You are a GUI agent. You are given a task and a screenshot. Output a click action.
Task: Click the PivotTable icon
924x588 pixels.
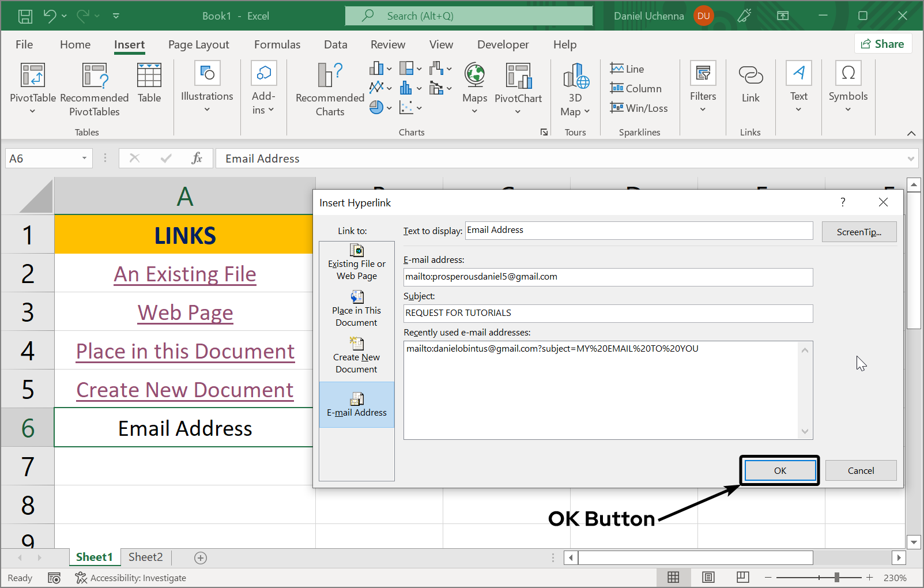point(33,76)
